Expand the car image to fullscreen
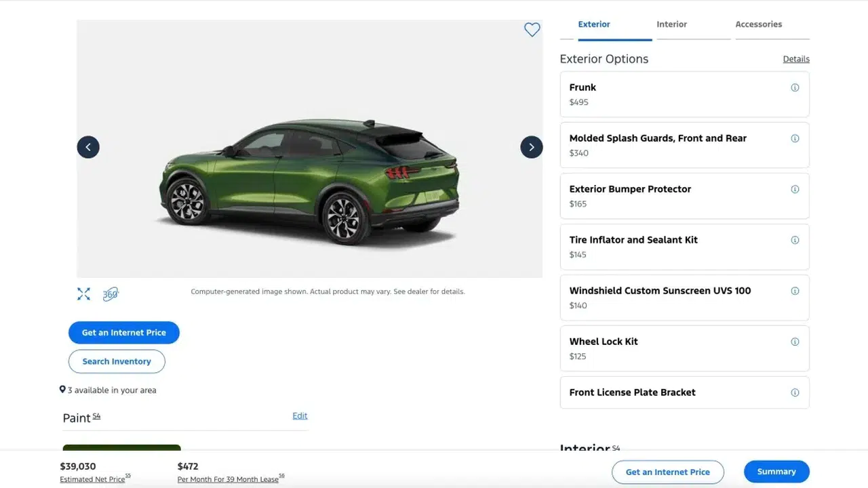The width and height of the screenshot is (868, 488). click(83, 293)
